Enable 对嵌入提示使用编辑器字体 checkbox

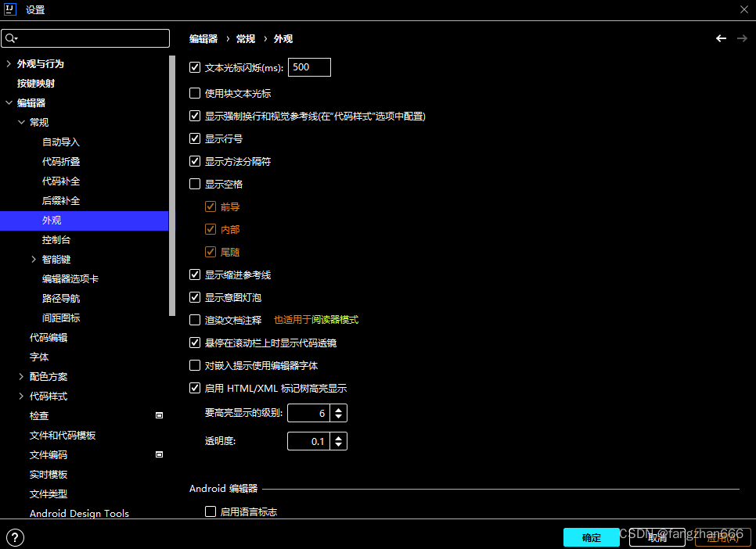(x=195, y=365)
